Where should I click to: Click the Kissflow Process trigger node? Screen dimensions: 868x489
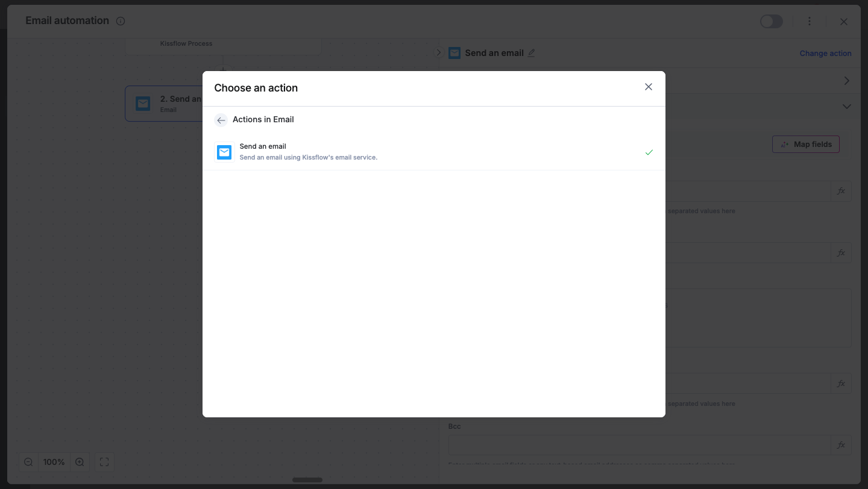coord(223,46)
